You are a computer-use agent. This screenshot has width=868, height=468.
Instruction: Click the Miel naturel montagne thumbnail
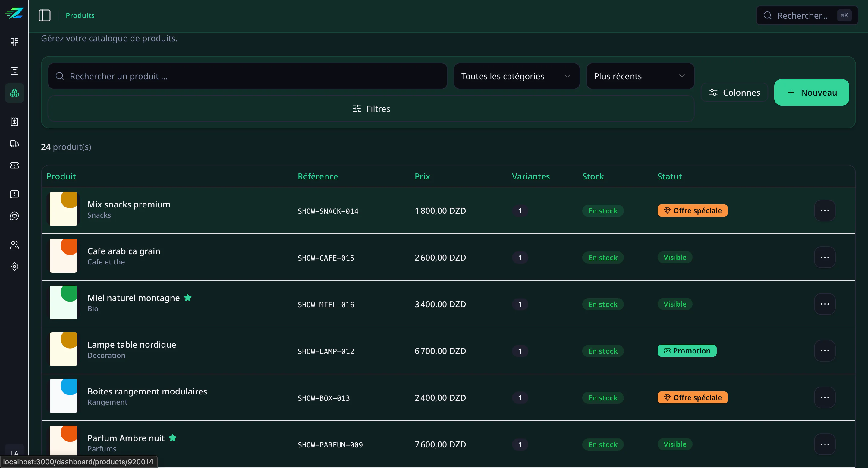click(x=63, y=302)
